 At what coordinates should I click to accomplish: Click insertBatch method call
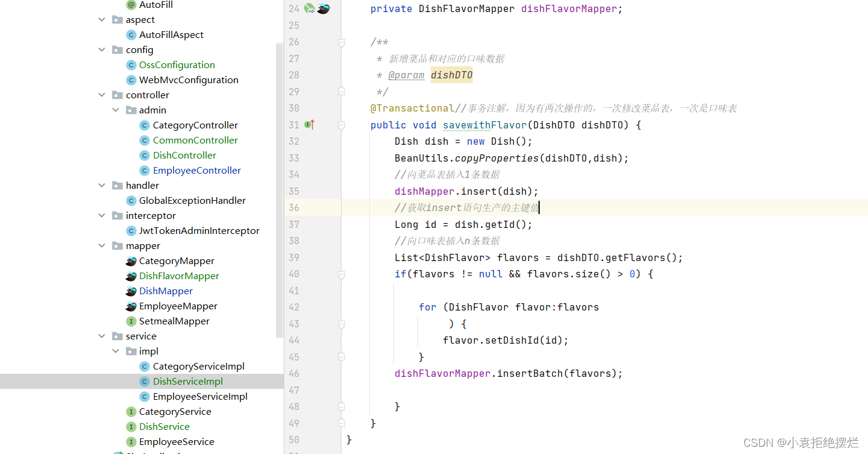click(529, 374)
